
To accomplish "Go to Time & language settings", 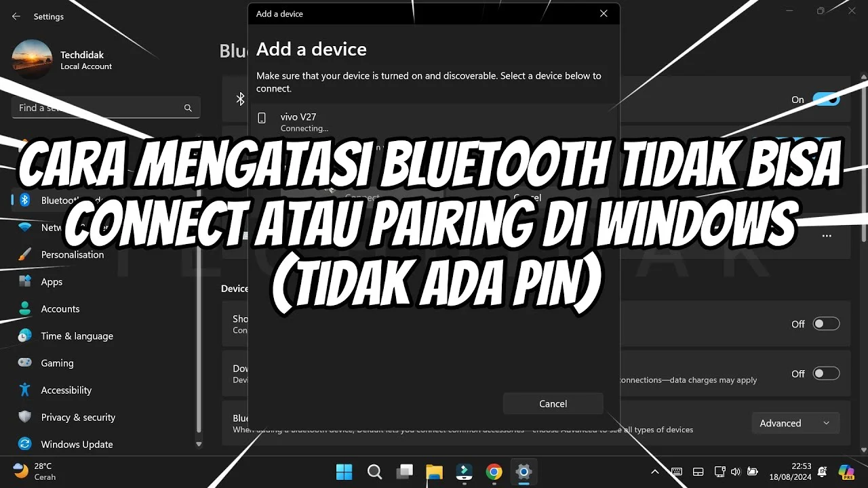I will click(x=77, y=336).
